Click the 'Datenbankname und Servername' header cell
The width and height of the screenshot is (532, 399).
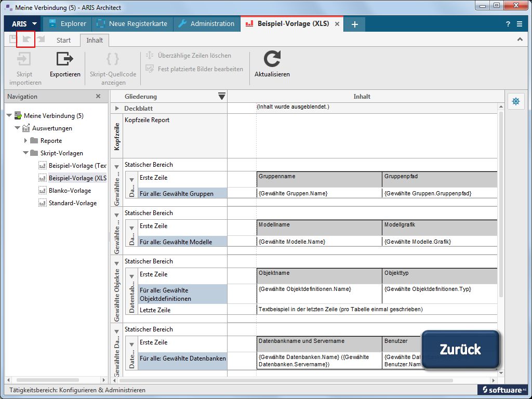[x=320, y=344]
